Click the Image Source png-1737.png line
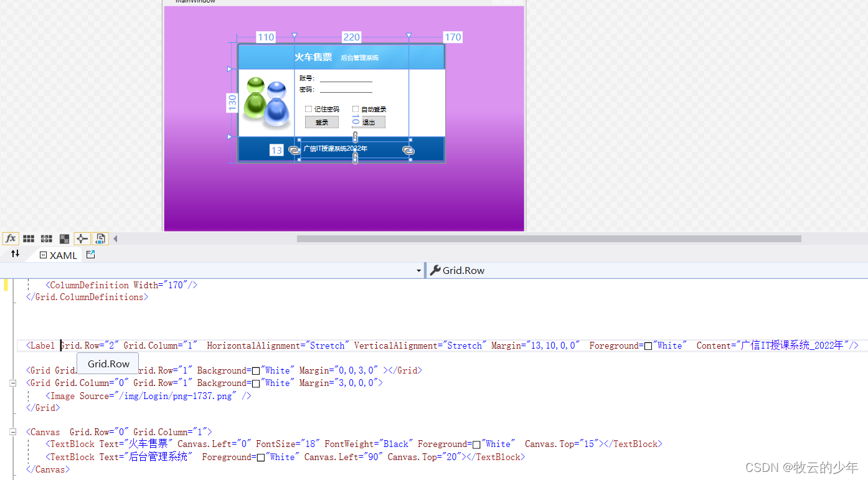This screenshot has width=868, height=480. 148,396
